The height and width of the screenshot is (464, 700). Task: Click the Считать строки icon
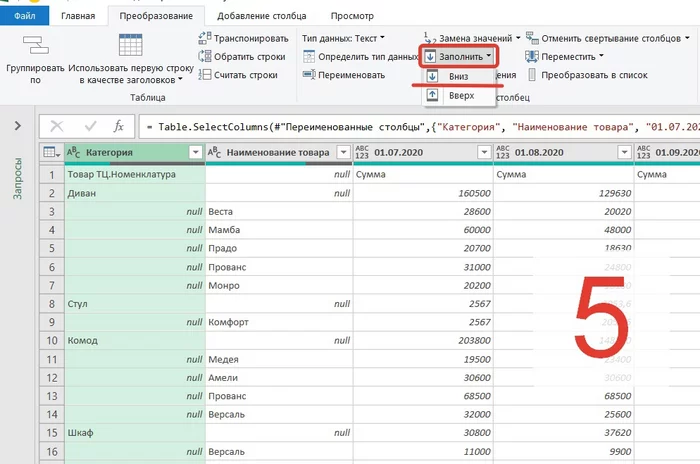205,75
